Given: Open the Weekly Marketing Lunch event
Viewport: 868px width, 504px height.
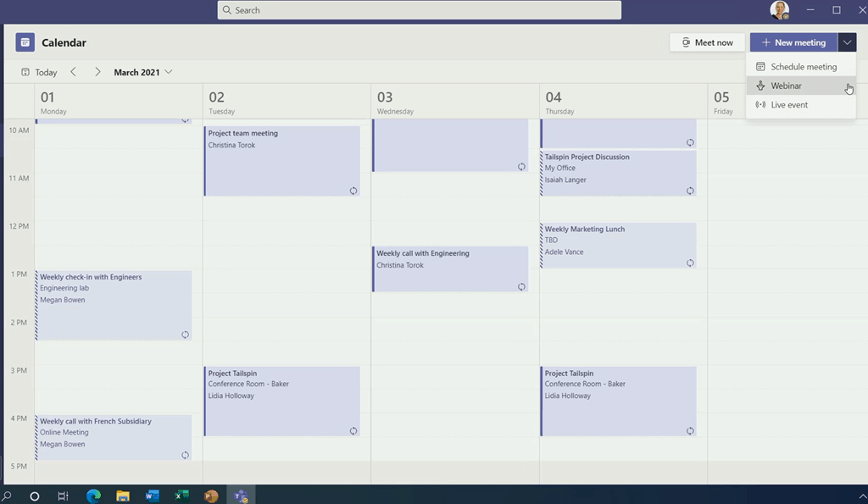Looking at the screenshot, I should coord(618,246).
